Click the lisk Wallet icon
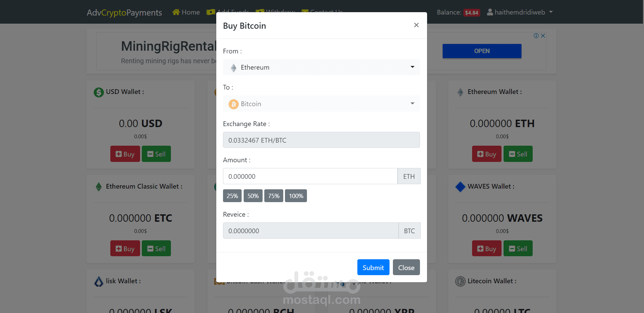Screen dimensions: 644x313 pos(99,282)
